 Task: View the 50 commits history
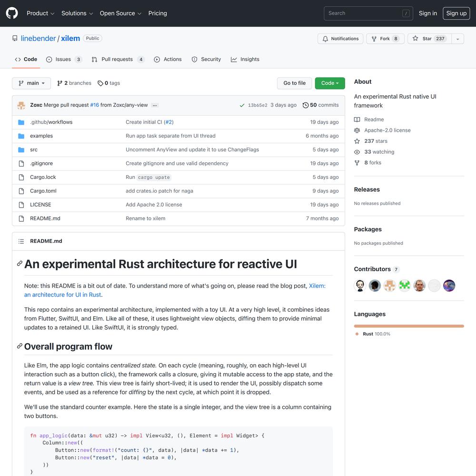click(320, 105)
